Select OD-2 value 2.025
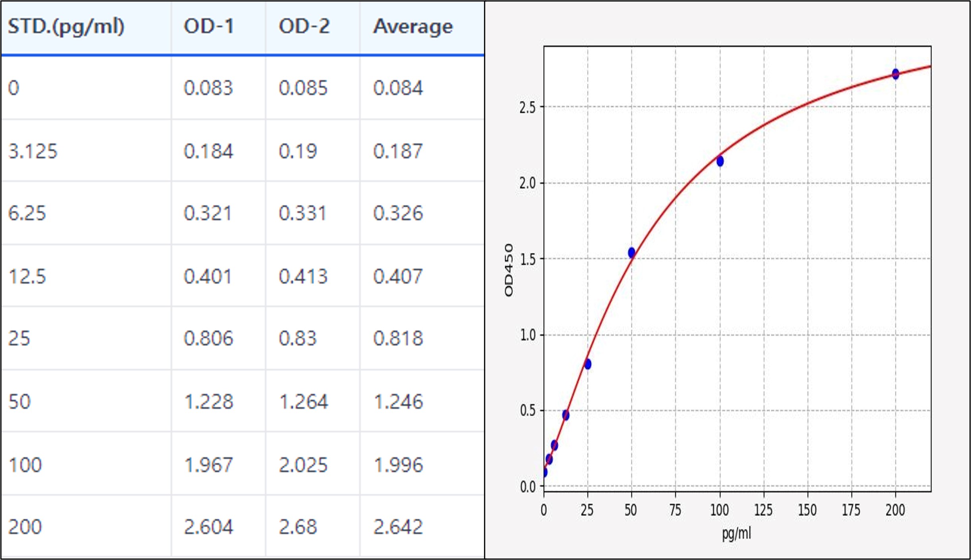 303,465
